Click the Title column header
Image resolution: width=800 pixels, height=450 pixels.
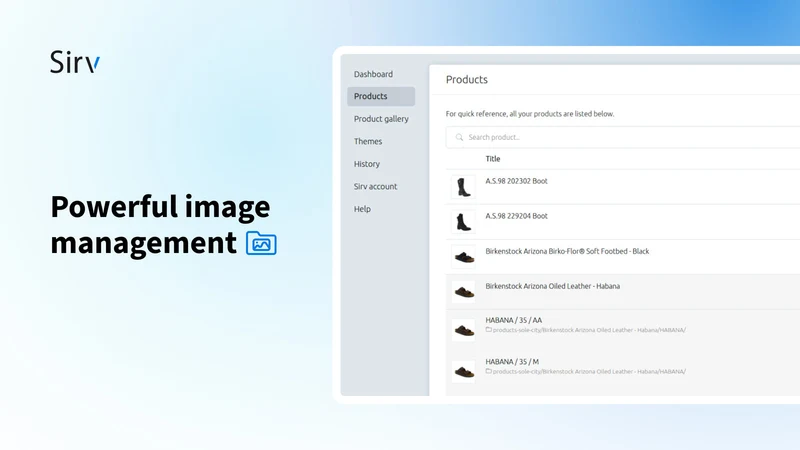pos(492,159)
